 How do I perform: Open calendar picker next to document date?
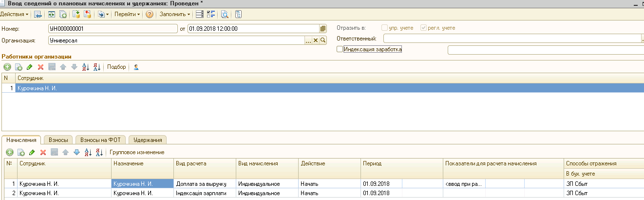click(322, 28)
